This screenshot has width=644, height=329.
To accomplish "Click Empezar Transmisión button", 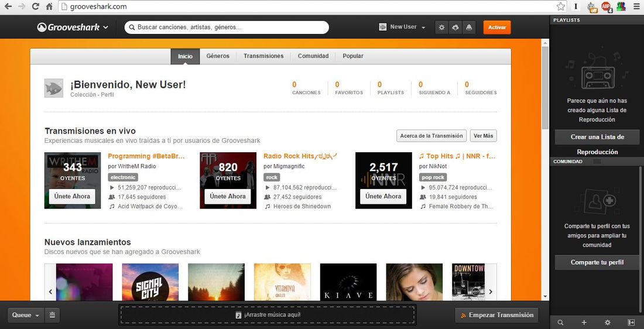I will [x=496, y=315].
